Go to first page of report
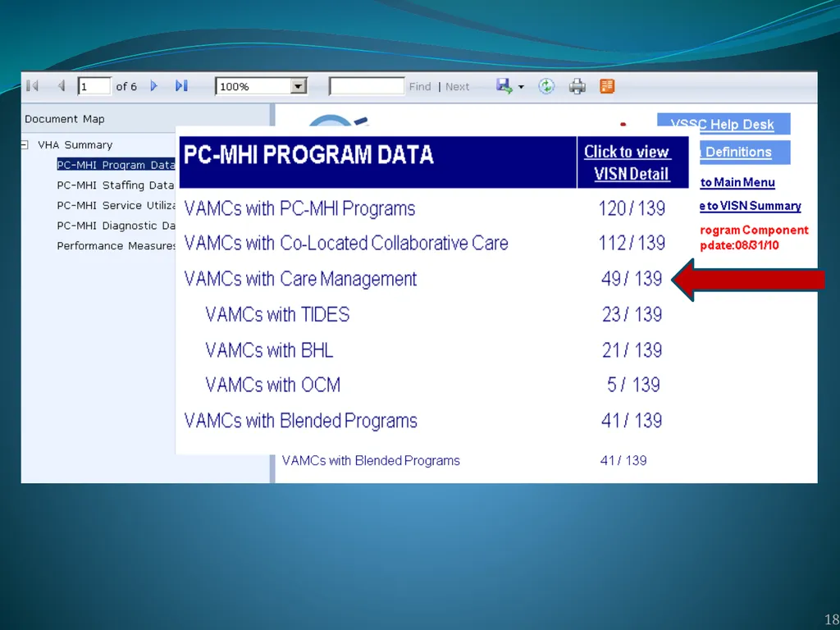Screen dimensions: 840x630 [32, 85]
